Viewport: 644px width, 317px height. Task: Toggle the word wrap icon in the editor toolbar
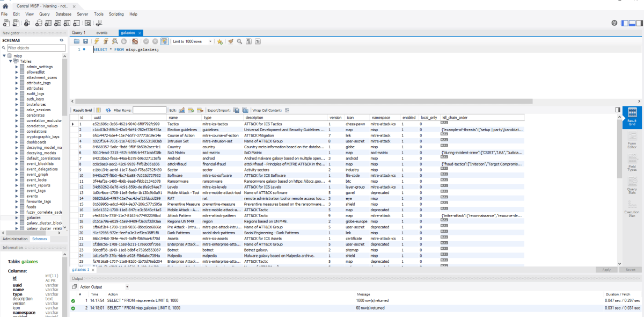tap(258, 41)
